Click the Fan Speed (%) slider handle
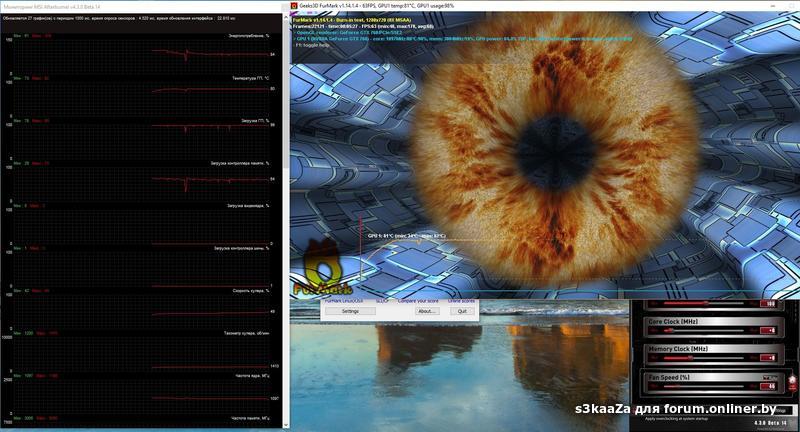Viewport: 800px width, 432px height. click(x=677, y=386)
